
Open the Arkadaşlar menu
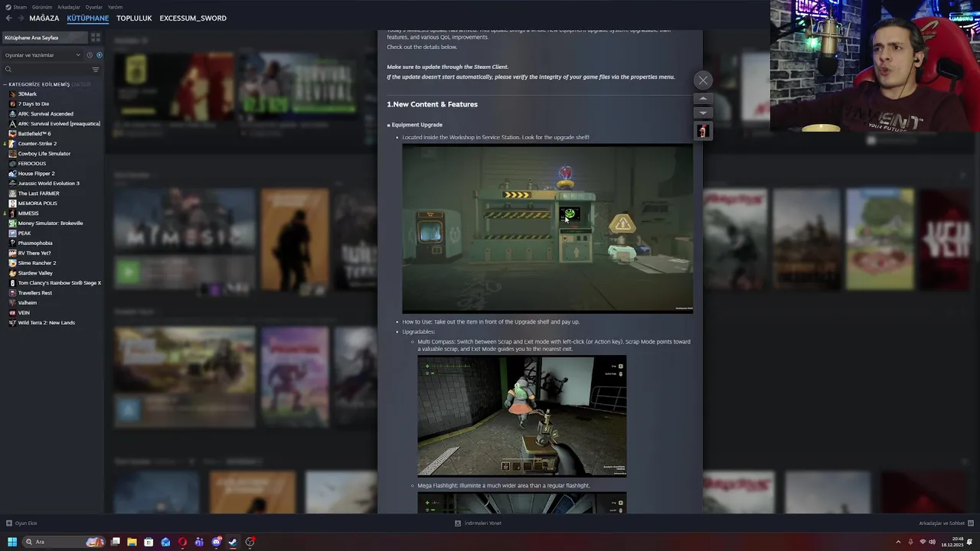68,7
